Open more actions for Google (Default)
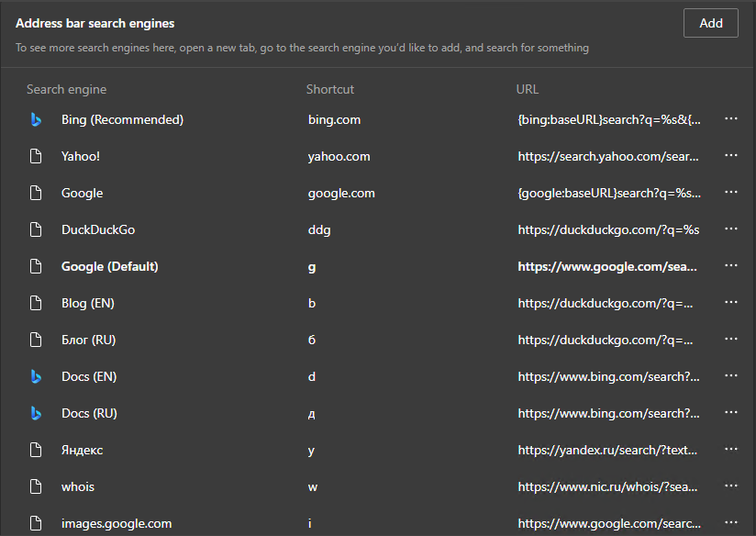 tap(731, 265)
